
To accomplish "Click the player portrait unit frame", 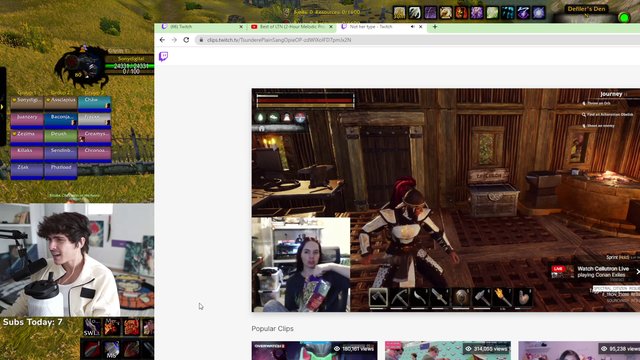I will click(x=82, y=65).
